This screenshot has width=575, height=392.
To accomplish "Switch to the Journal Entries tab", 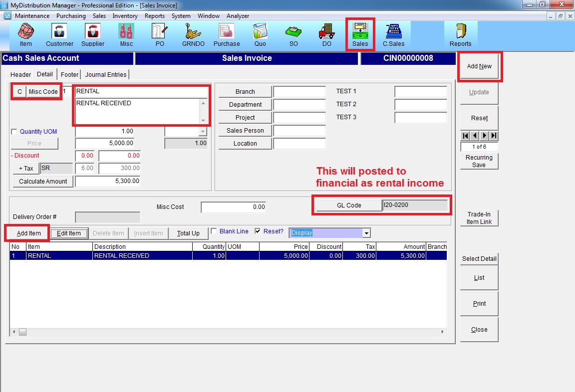I will [106, 75].
